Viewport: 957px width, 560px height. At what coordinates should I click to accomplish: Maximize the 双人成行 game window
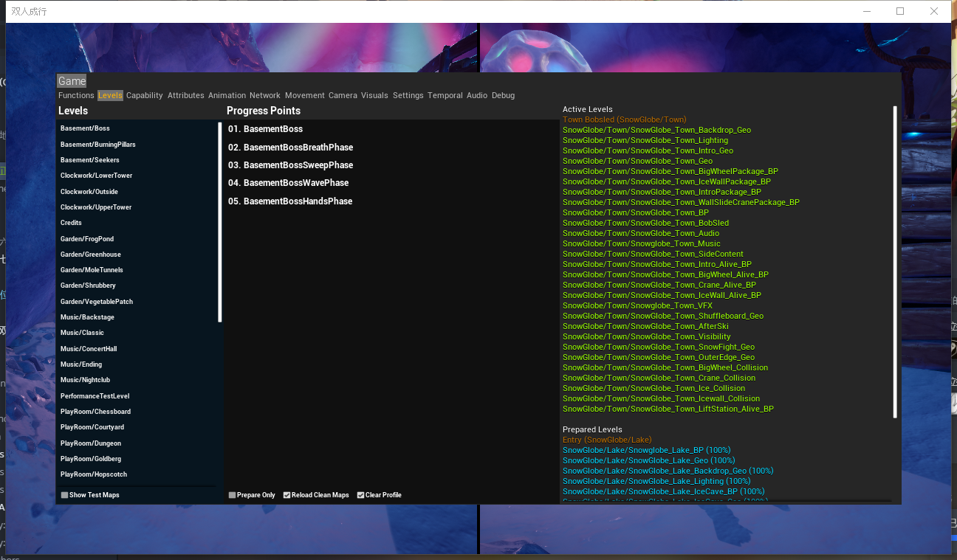pyautogui.click(x=900, y=11)
